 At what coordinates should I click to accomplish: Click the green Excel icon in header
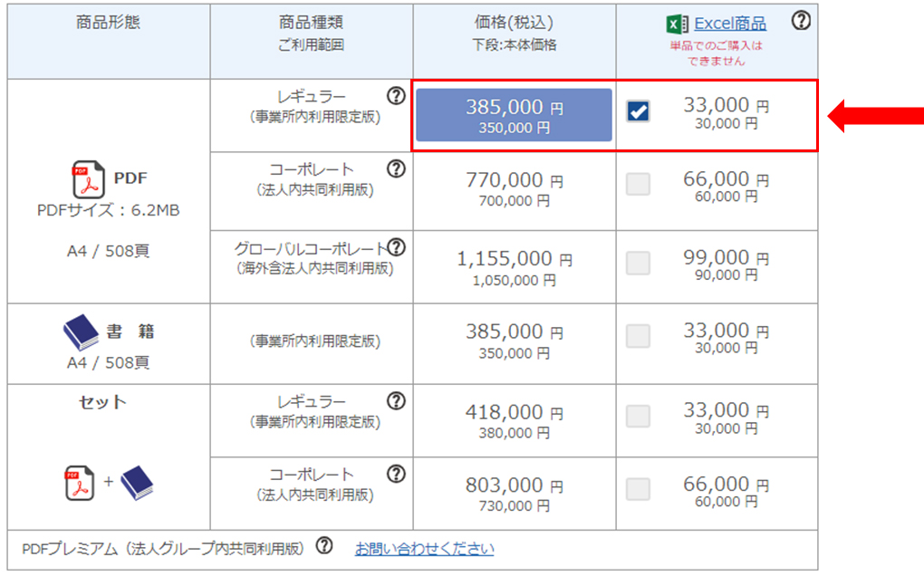pos(677,24)
